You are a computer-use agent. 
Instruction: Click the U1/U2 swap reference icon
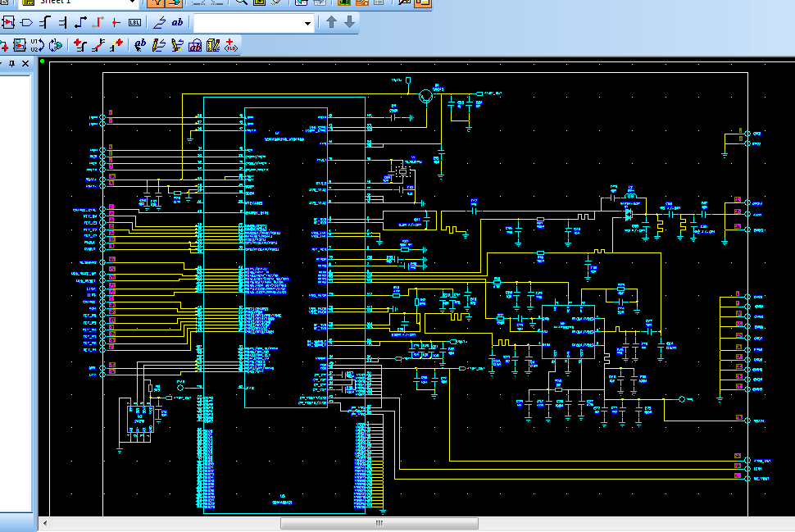click(38, 45)
